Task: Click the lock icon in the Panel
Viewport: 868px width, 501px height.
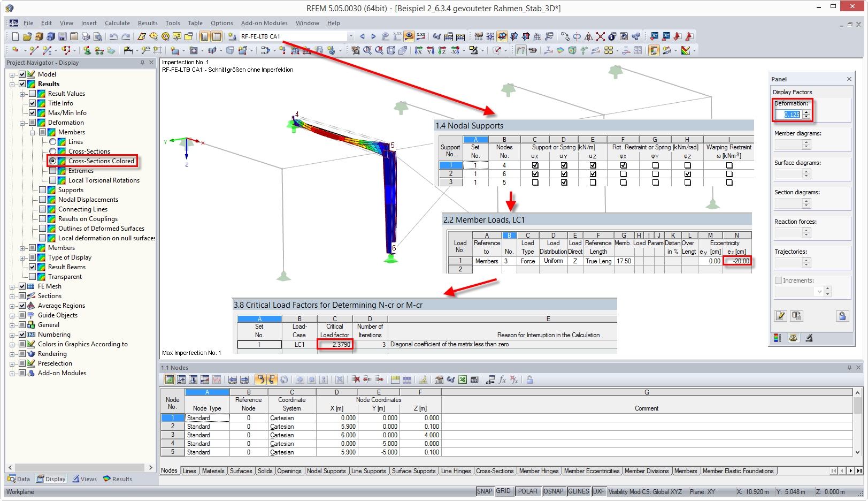Action: [842, 316]
